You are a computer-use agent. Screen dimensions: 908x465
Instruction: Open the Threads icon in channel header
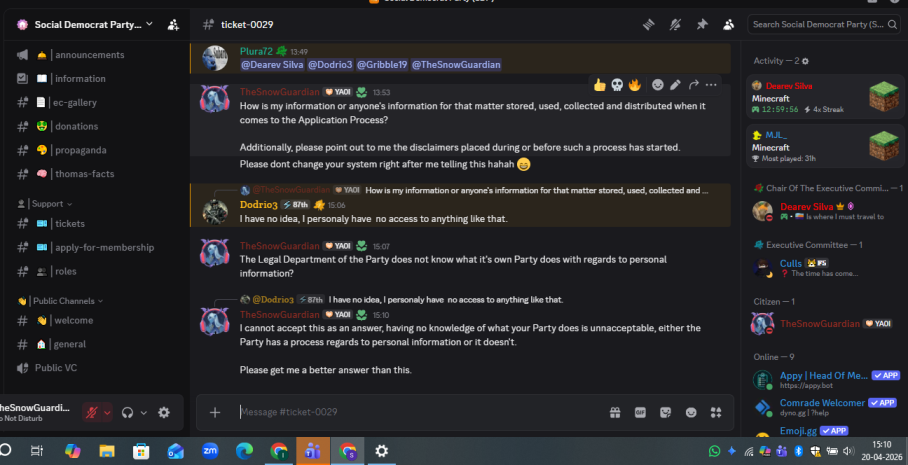click(647, 24)
